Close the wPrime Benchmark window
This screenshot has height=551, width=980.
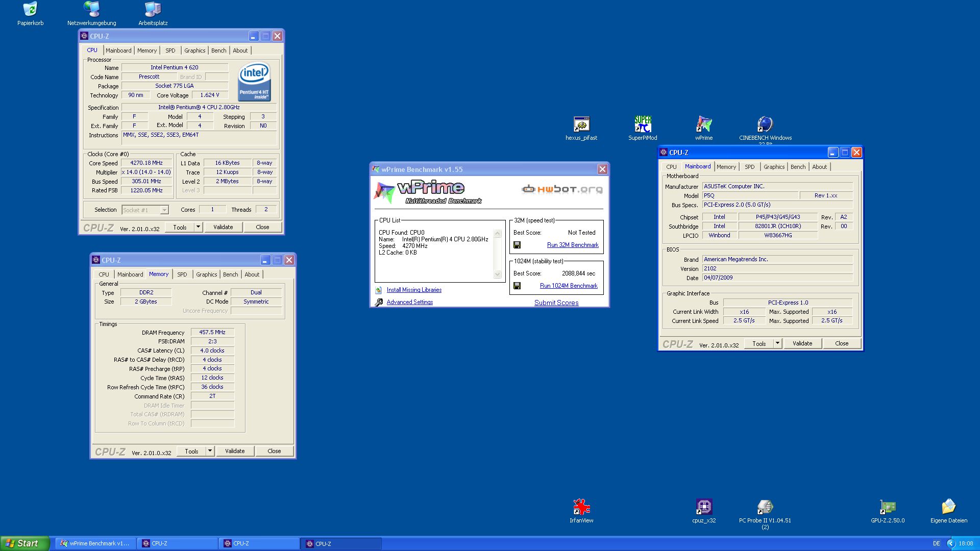click(602, 169)
